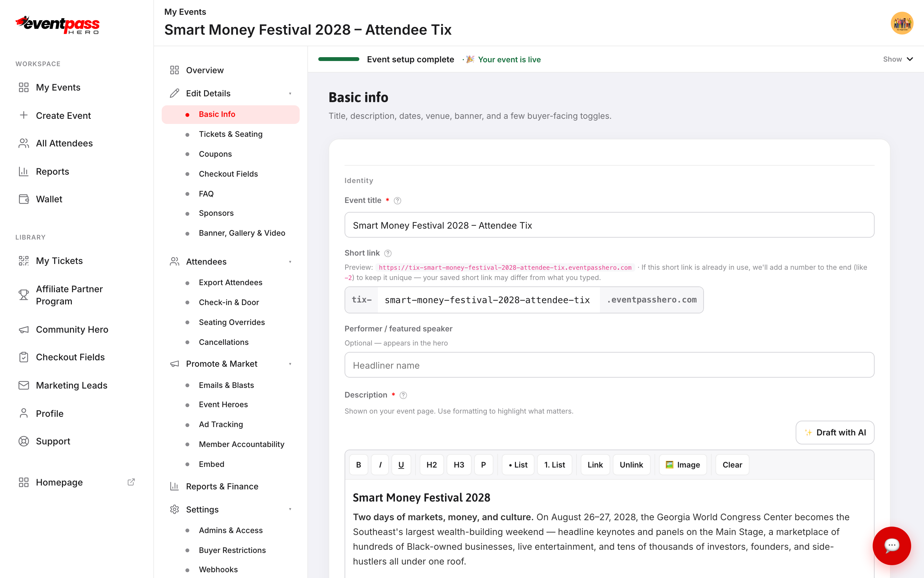924x578 pixels.
Task: Go to Coupons section
Action: (231, 154)
